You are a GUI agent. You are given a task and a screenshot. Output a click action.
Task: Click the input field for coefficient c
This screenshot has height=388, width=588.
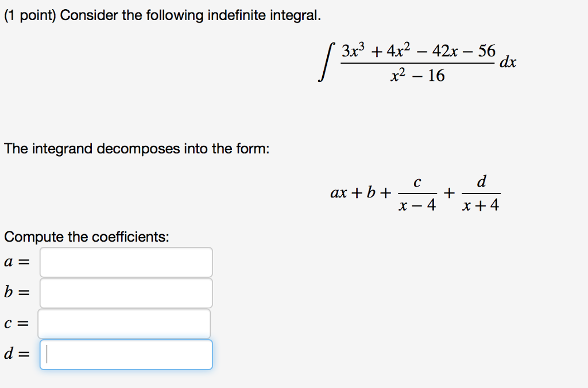click(124, 323)
